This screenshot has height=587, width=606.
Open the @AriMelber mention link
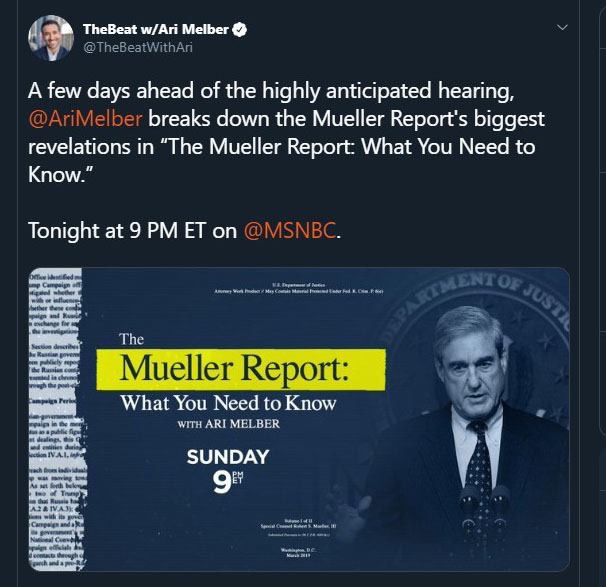[x=85, y=120]
